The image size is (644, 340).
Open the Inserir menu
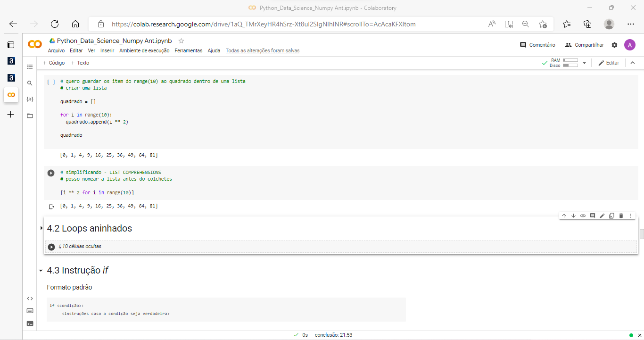(x=107, y=50)
